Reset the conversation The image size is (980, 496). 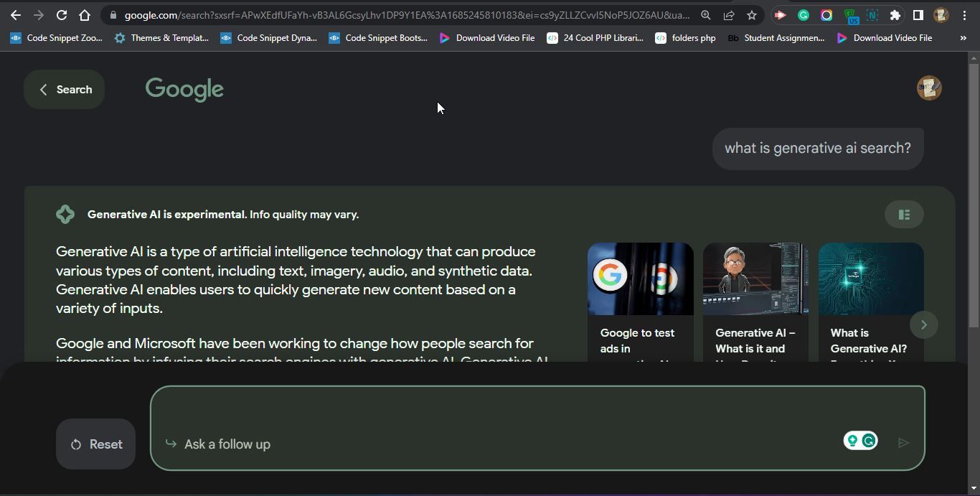[x=96, y=444]
